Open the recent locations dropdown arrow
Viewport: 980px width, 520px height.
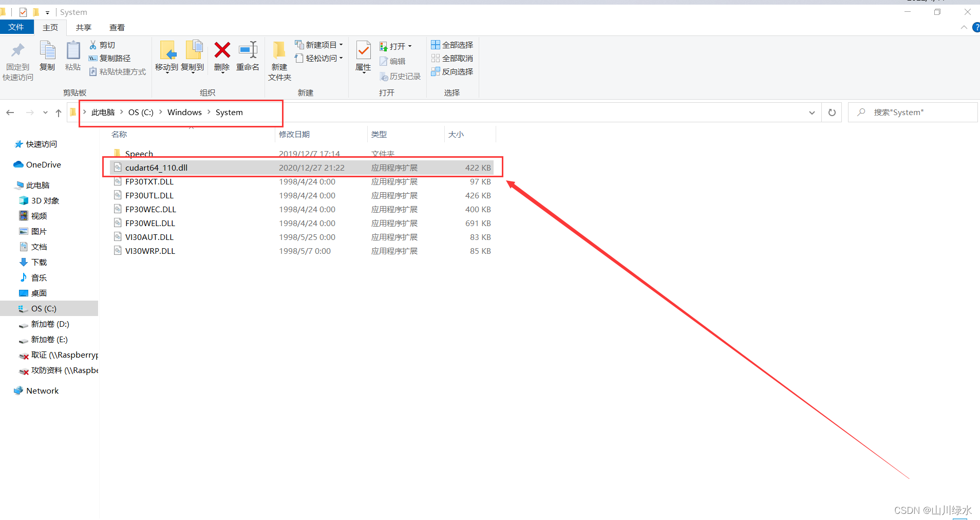click(45, 113)
